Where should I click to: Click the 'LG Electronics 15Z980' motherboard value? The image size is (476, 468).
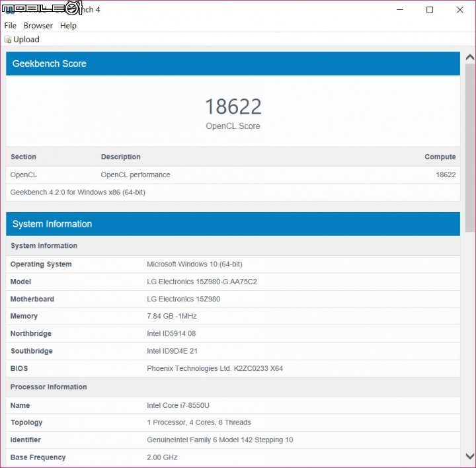click(x=184, y=299)
